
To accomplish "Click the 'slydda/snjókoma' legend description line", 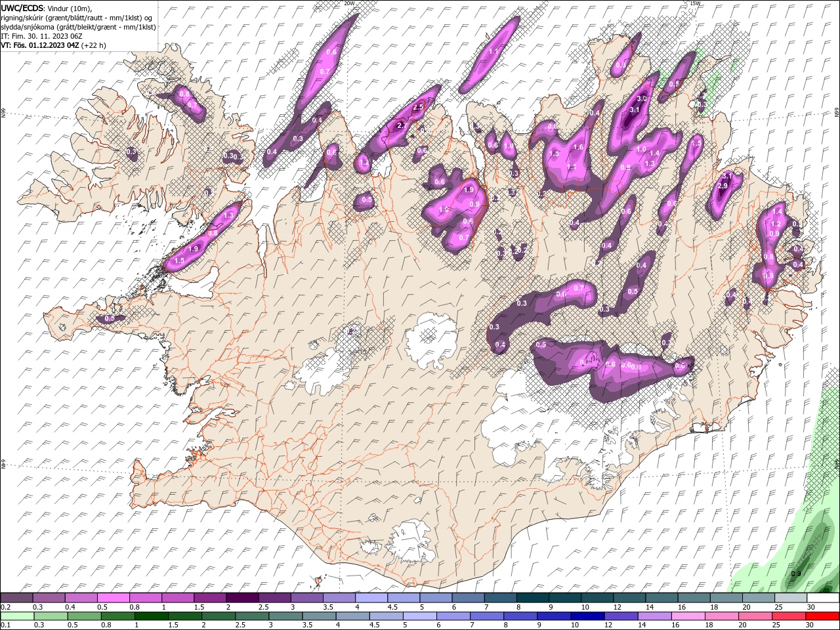I will (x=79, y=27).
